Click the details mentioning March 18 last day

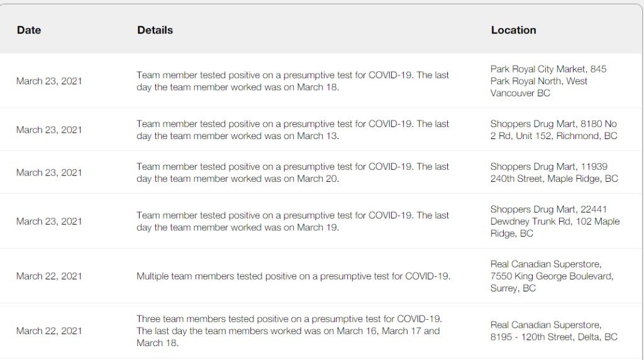(292, 81)
